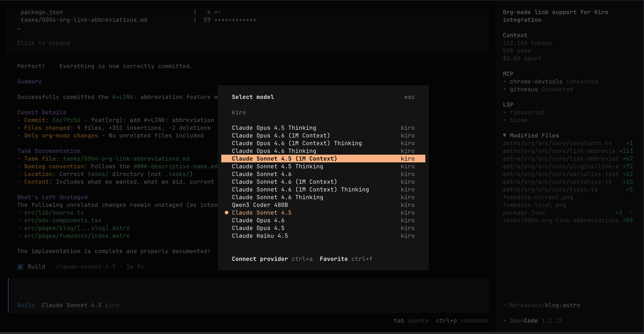Click Connect provider option

point(260,259)
